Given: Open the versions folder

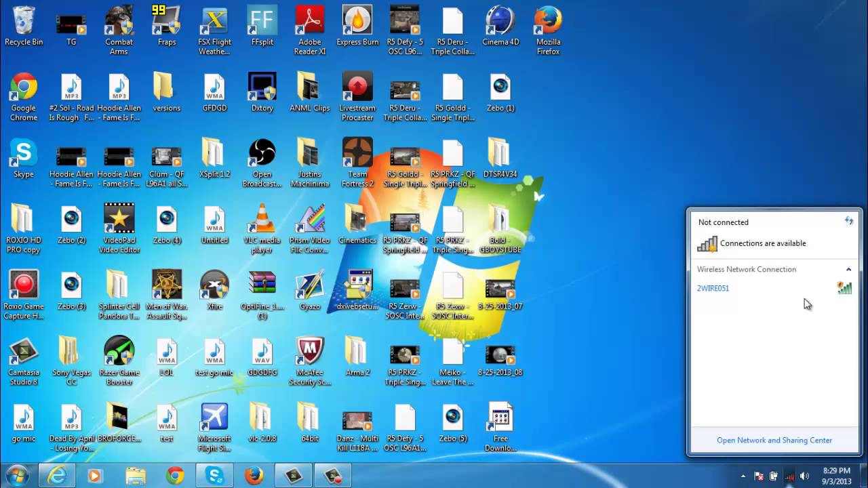Looking at the screenshot, I should [x=167, y=93].
